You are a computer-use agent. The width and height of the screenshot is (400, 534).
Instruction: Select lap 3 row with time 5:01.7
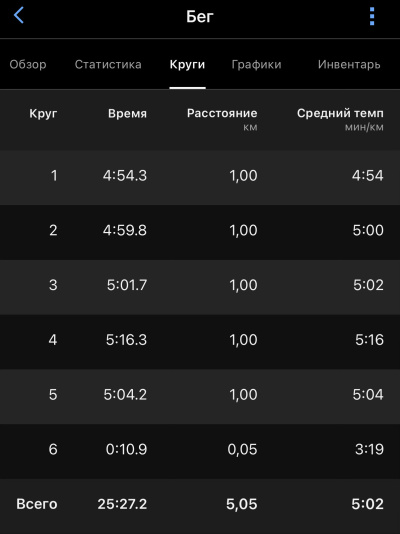tap(200, 285)
